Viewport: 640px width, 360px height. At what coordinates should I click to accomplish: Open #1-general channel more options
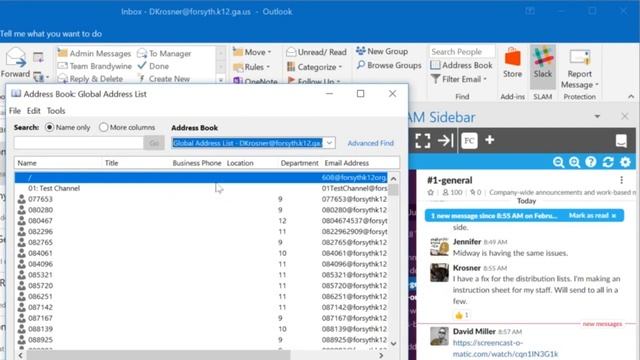621,180
